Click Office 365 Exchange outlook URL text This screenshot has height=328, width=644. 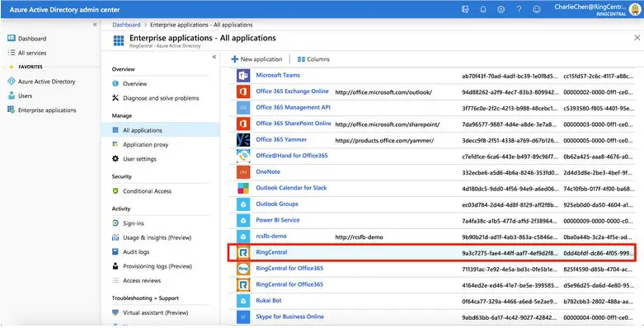[x=383, y=92]
